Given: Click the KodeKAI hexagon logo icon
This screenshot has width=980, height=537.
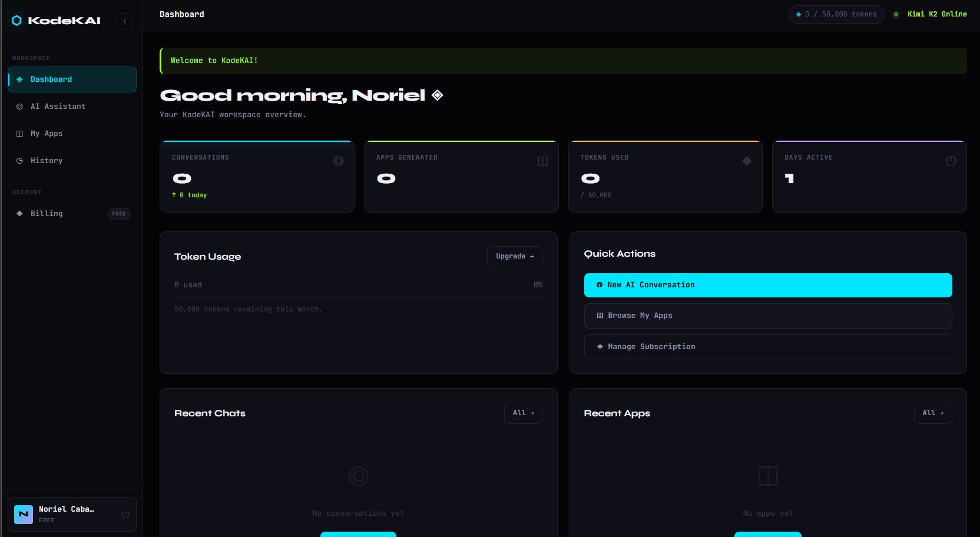Looking at the screenshot, I should [x=17, y=21].
